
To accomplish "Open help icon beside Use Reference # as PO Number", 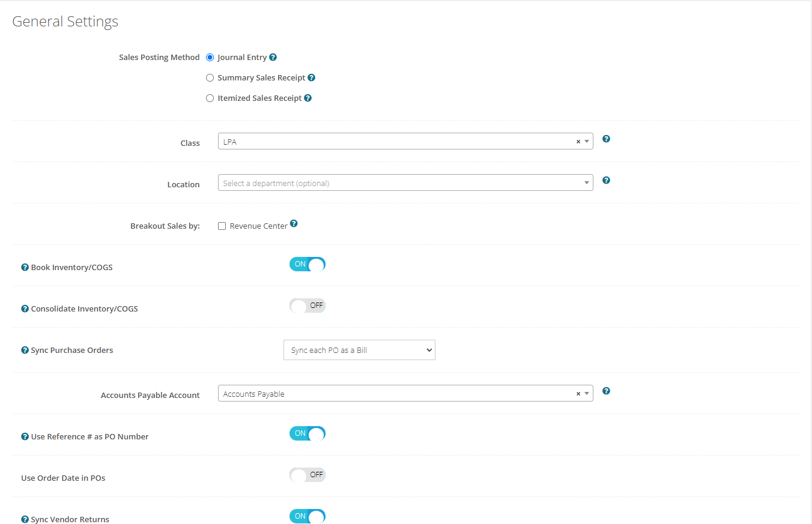I will [x=25, y=437].
